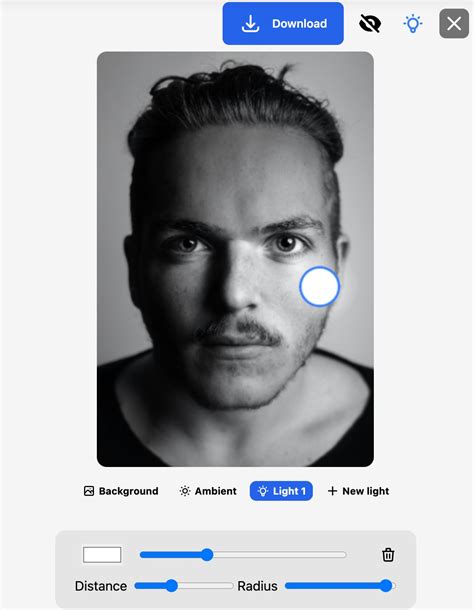
Task: Delete Light 1 with the trash icon
Action: 388,555
